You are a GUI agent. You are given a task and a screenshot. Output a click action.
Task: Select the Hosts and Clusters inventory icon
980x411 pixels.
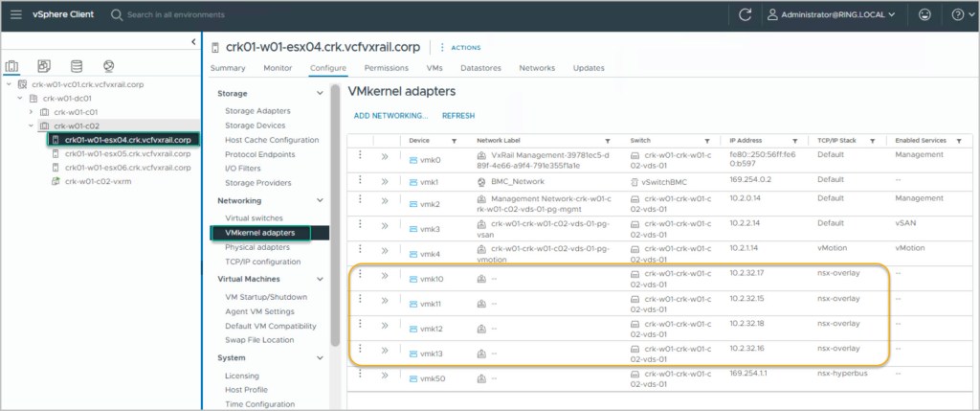12,66
